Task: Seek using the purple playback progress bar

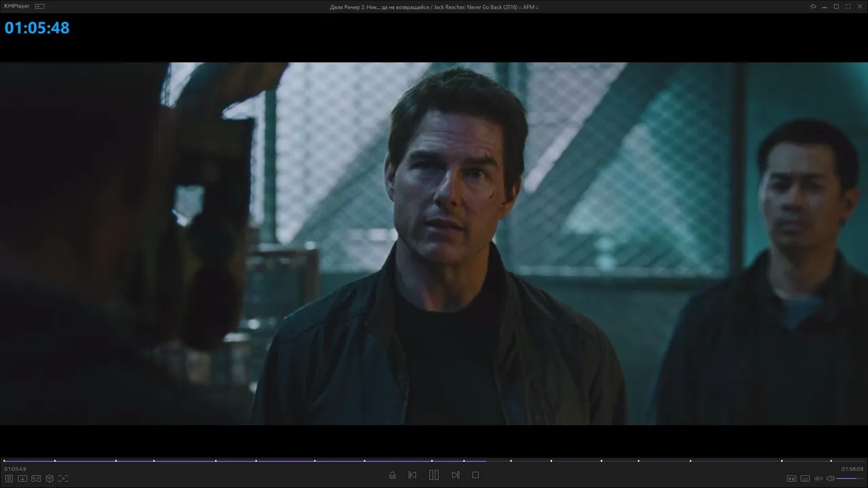Action: pyautogui.click(x=434, y=461)
